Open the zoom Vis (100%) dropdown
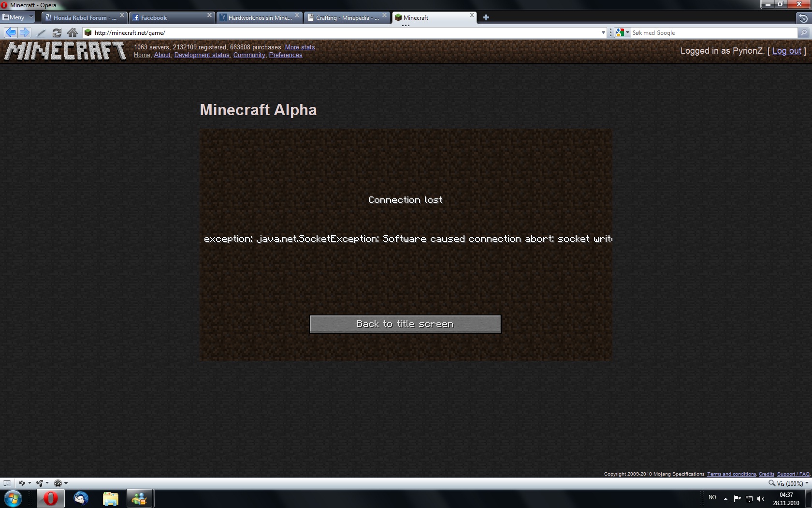Image resolution: width=812 pixels, height=508 pixels. [789, 483]
